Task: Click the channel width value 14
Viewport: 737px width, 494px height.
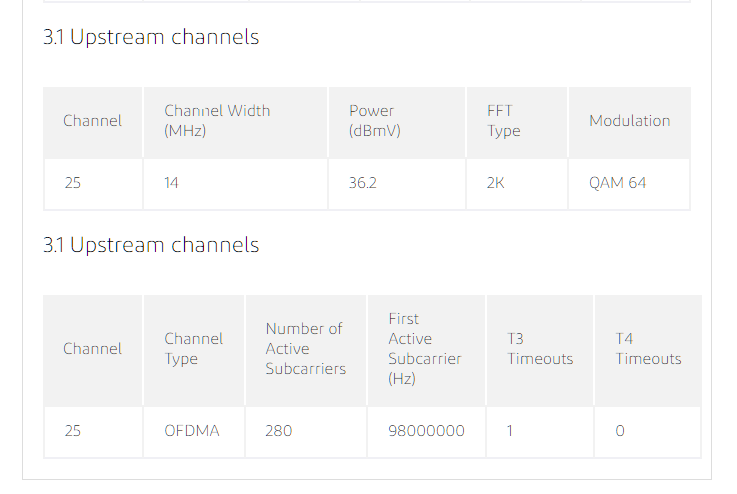Action: click(171, 183)
